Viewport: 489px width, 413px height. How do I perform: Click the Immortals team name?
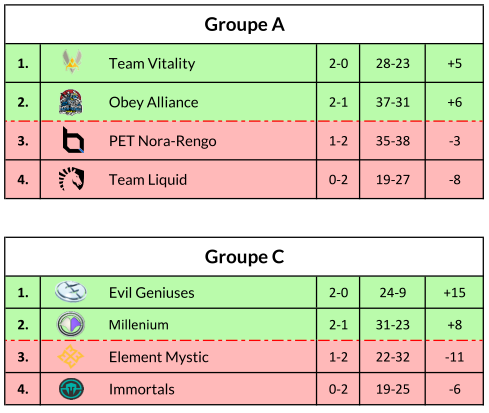142,389
